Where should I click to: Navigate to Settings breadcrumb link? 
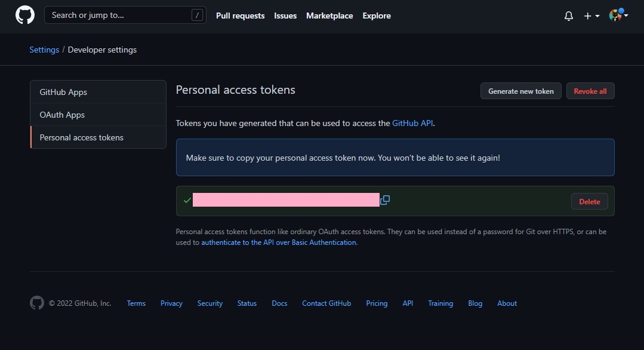[44, 50]
